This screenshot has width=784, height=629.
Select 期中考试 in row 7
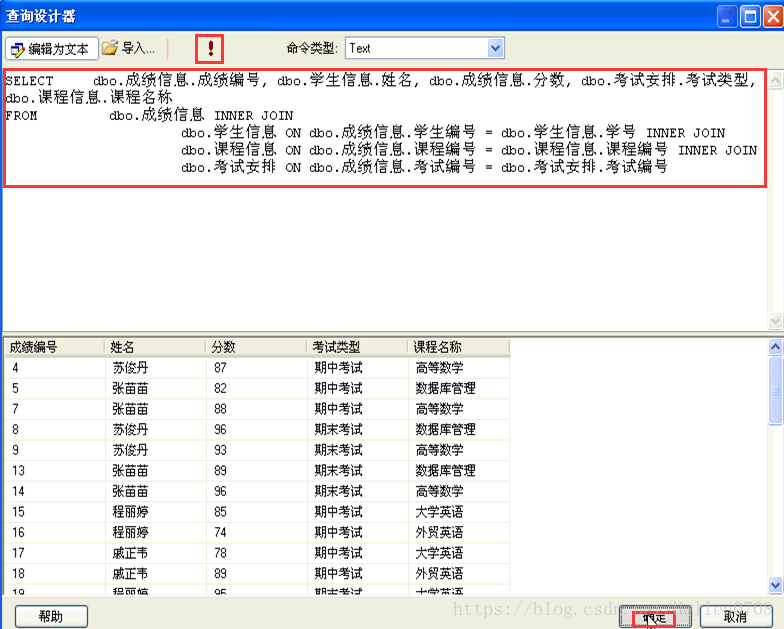pos(358,409)
